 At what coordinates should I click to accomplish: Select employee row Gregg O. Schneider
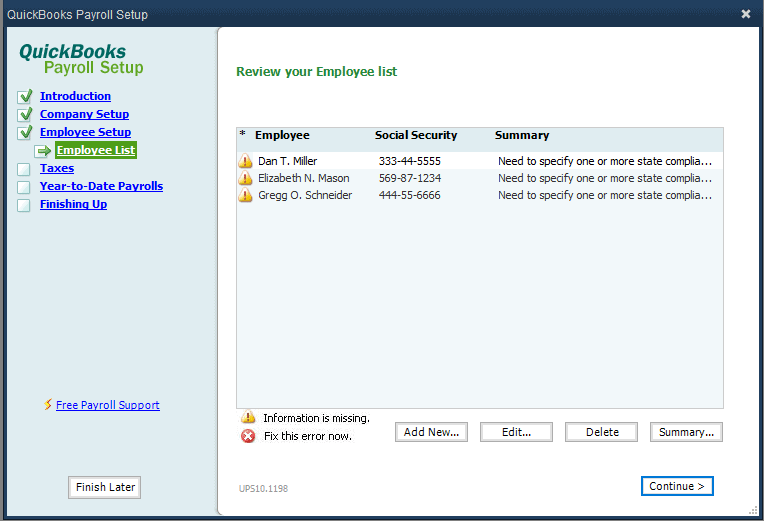coord(480,195)
